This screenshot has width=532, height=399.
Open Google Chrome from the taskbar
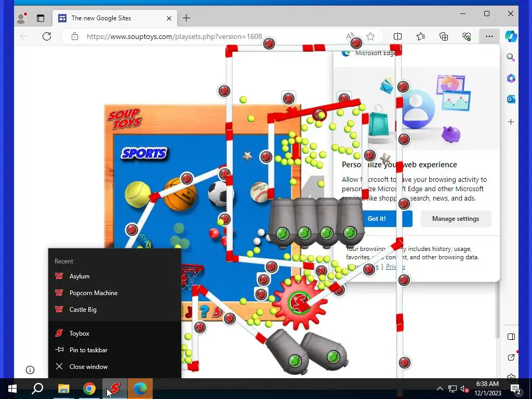tap(89, 389)
